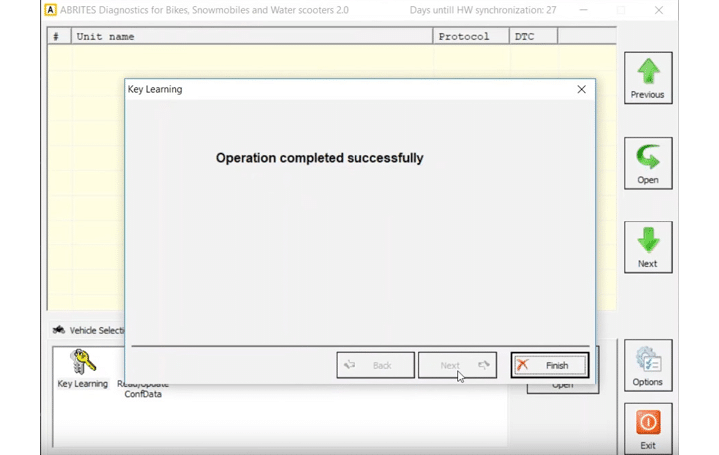Open the Options settings panel

click(x=648, y=365)
